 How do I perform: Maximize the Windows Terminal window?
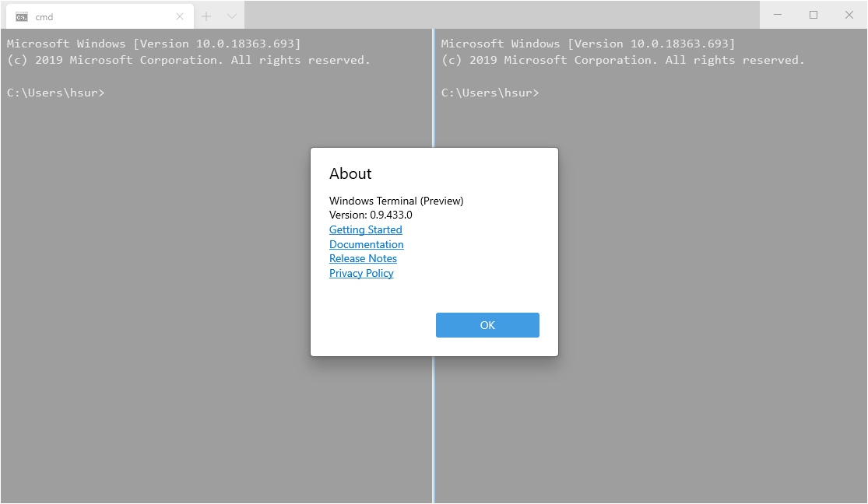(x=813, y=15)
